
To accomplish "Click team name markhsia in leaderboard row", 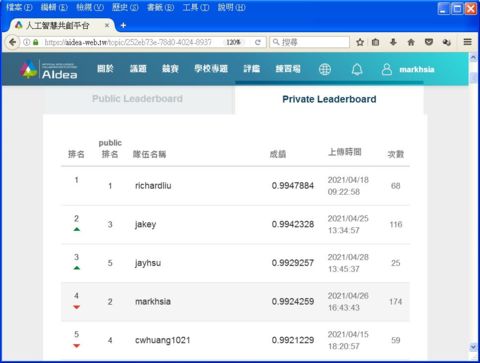I will [153, 302].
